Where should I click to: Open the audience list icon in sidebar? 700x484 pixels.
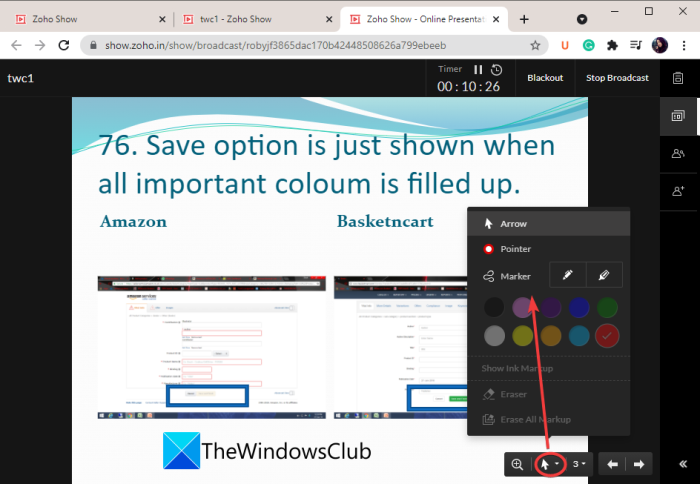click(678, 154)
